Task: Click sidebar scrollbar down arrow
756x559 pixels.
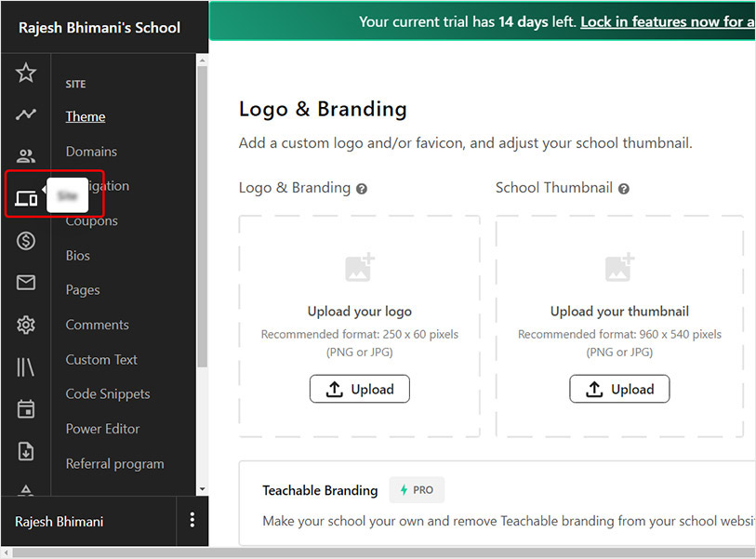Action: (203, 489)
